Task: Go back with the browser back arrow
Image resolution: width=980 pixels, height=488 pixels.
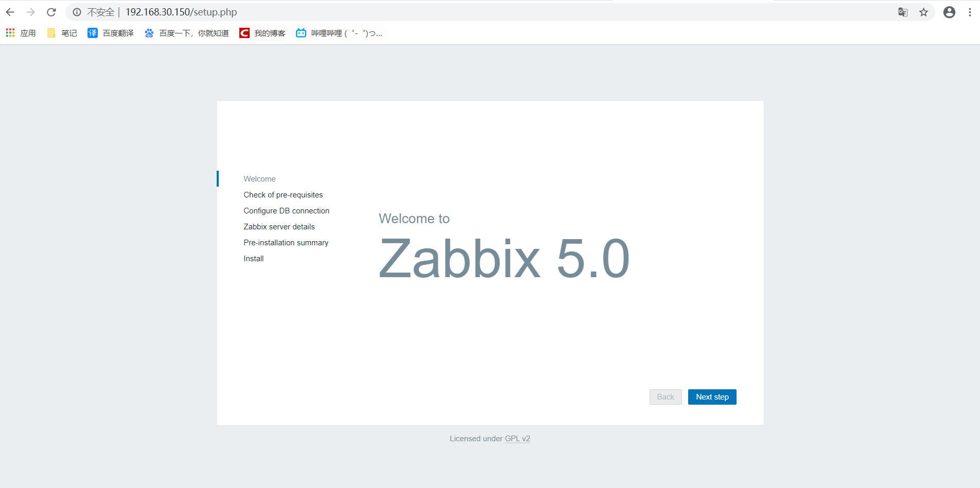Action: (10, 12)
